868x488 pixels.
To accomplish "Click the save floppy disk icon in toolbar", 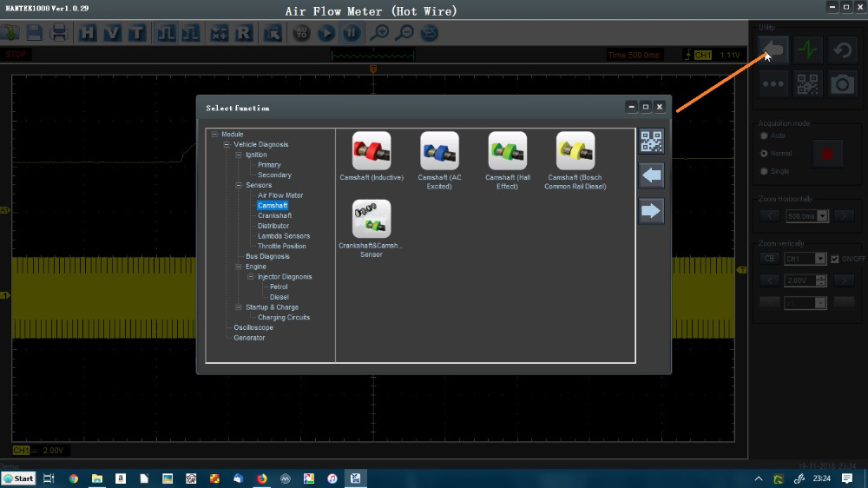I will click(x=35, y=33).
